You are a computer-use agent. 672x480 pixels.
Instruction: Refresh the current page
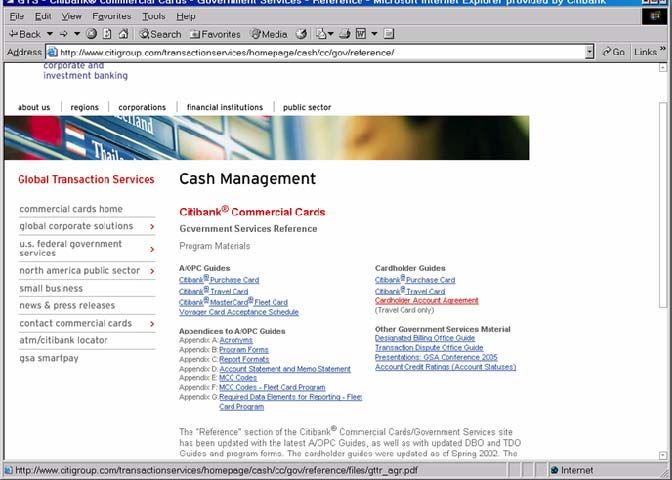(107, 34)
